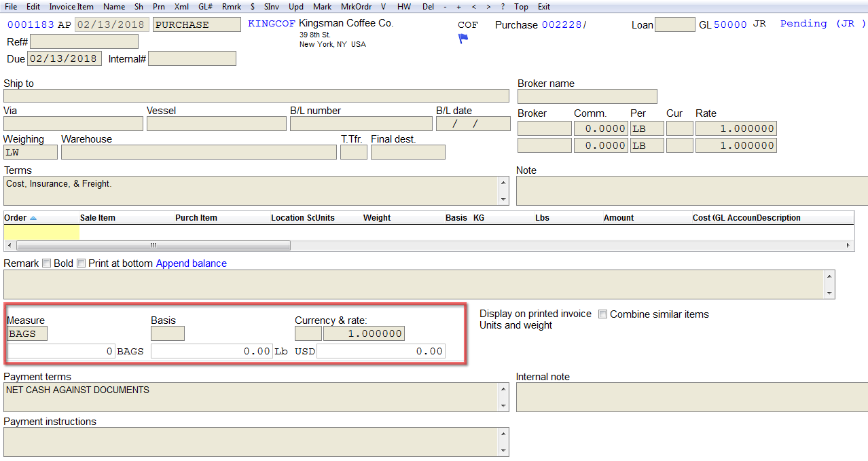
Task: Click the Due date field
Action: (65, 58)
